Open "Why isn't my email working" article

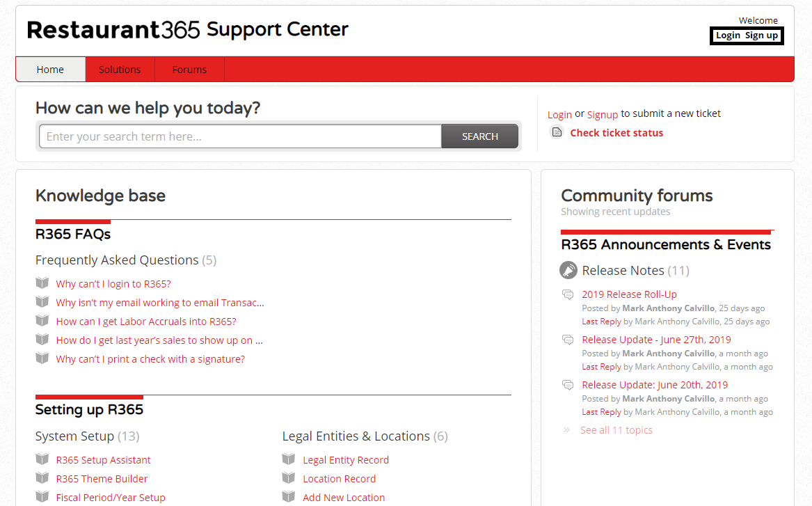160,303
